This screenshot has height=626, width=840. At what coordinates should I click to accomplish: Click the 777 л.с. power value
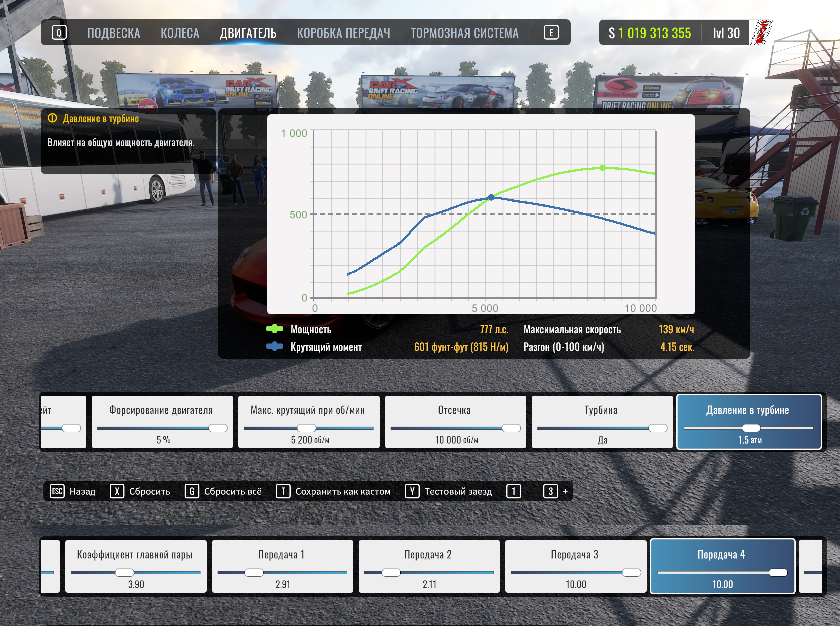point(494,329)
